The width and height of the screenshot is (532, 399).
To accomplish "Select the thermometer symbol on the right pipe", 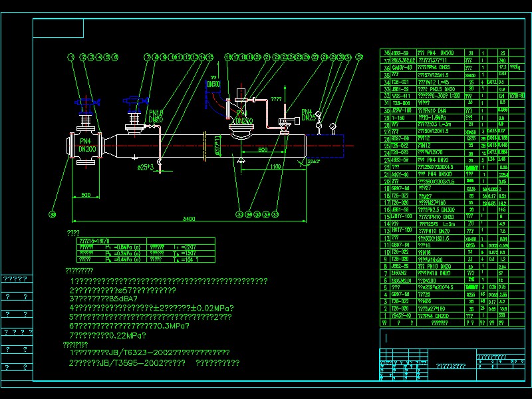I will [333, 128].
